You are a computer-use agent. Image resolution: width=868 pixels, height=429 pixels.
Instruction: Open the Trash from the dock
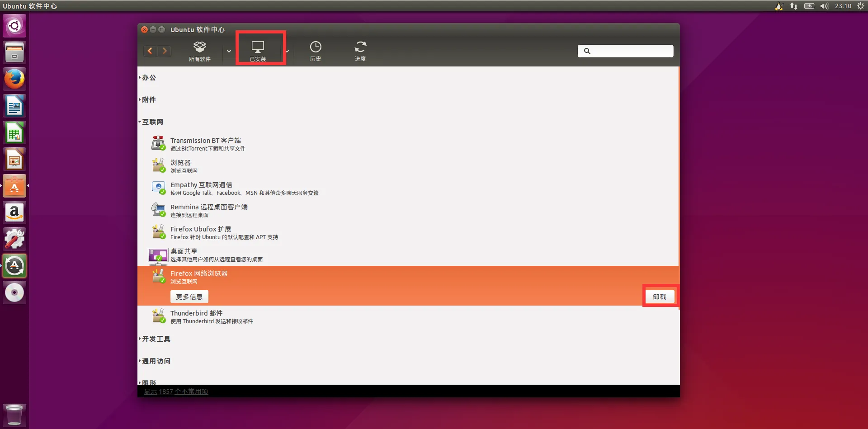tap(14, 415)
